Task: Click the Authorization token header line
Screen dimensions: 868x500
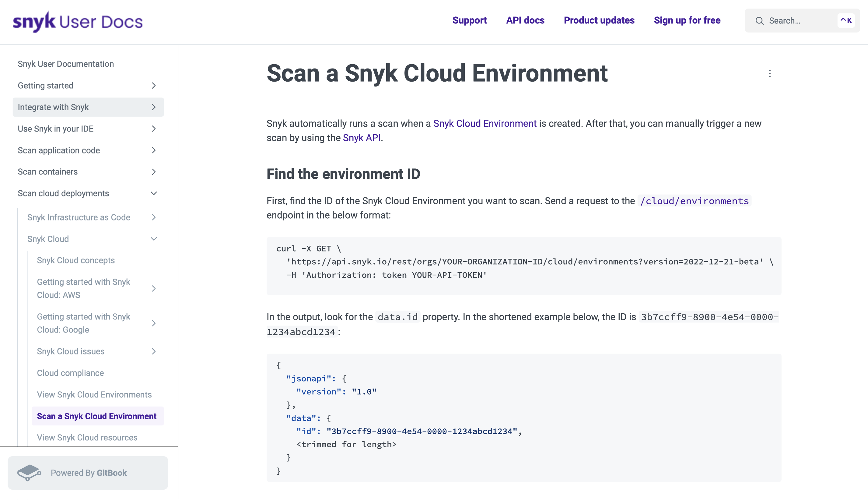Action: (x=387, y=275)
